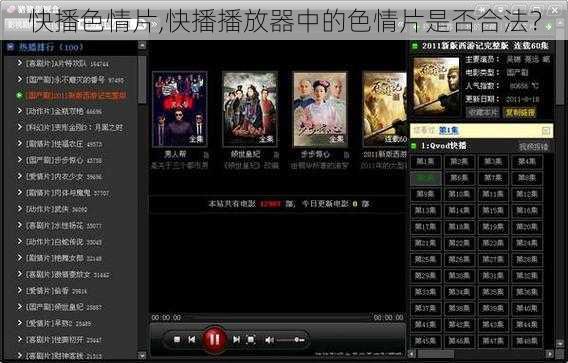
Task: Expand chevron for 永不磨灭的番号 row
Action: point(20,79)
